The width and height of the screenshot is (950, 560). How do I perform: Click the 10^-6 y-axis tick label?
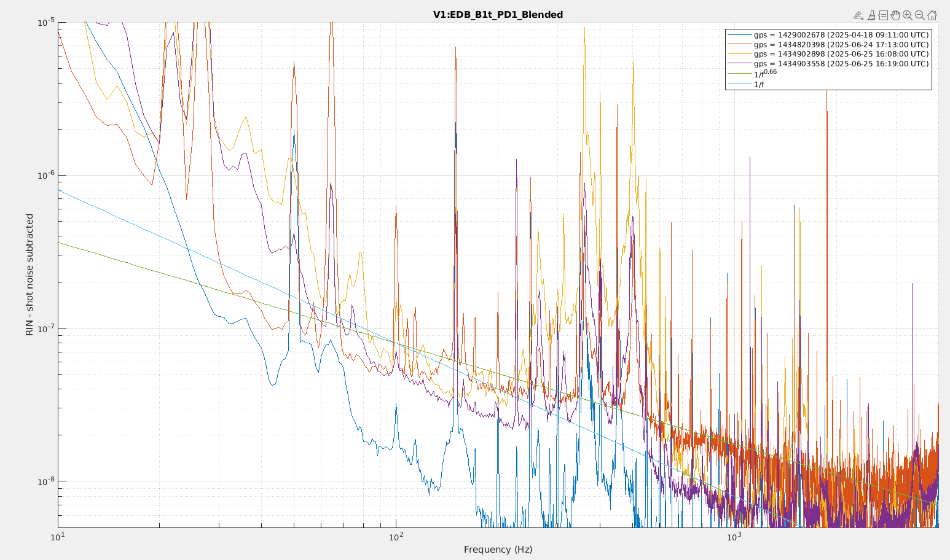pos(47,176)
